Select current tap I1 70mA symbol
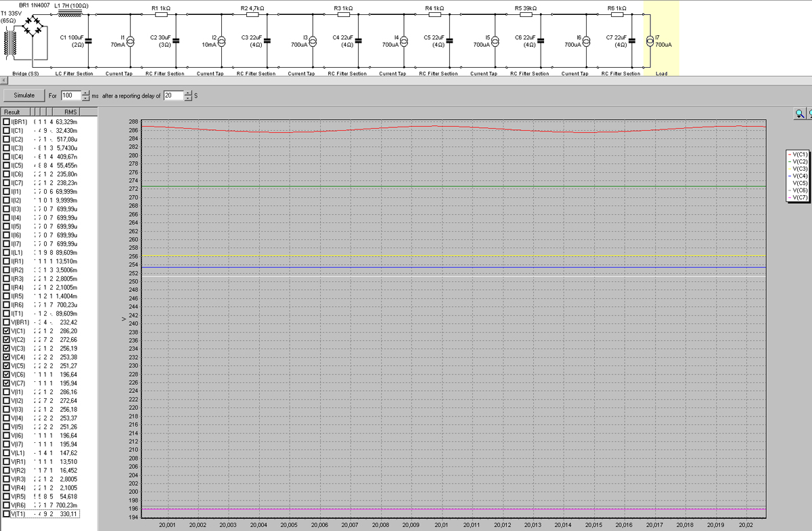Image resolution: width=812 pixels, height=531 pixels. coord(131,41)
